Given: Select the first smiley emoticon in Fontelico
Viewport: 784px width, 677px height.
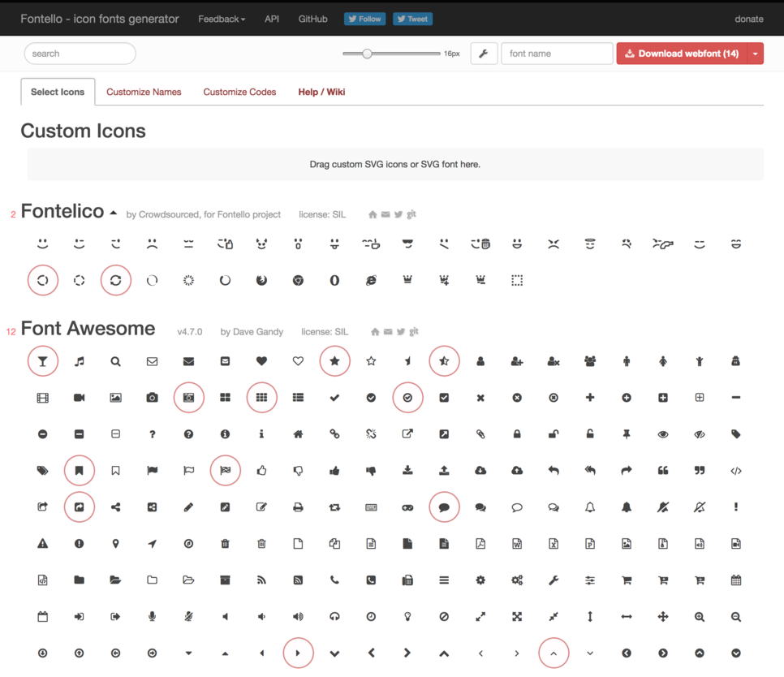Looking at the screenshot, I should 42,244.
